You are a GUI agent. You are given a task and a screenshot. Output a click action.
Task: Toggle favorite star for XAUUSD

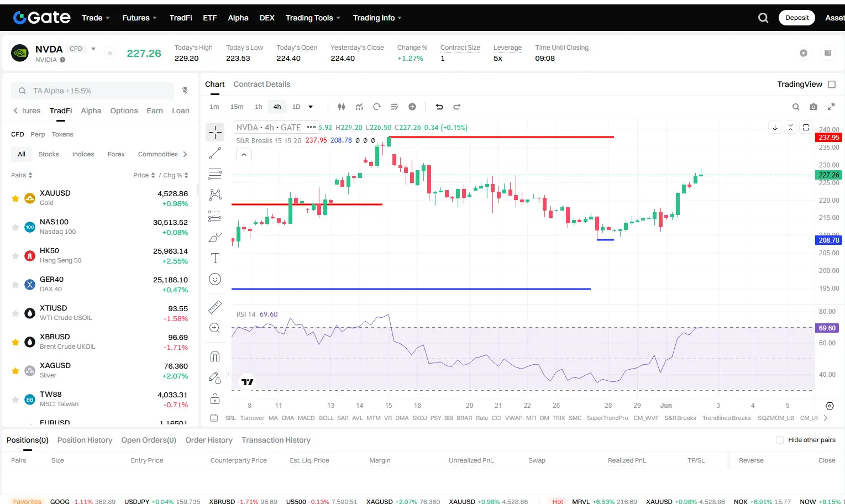coord(15,198)
